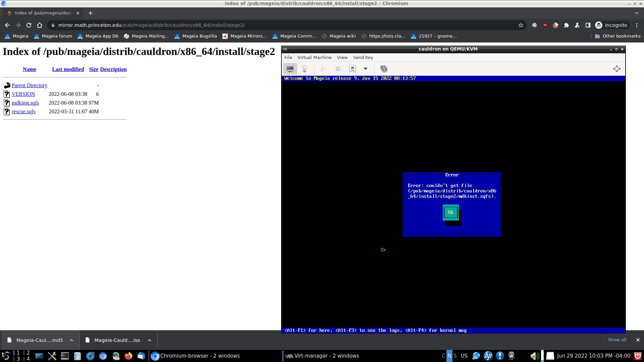The height and width of the screenshot is (362, 644).
Task: Go back in Chromium
Action: pos(7,25)
